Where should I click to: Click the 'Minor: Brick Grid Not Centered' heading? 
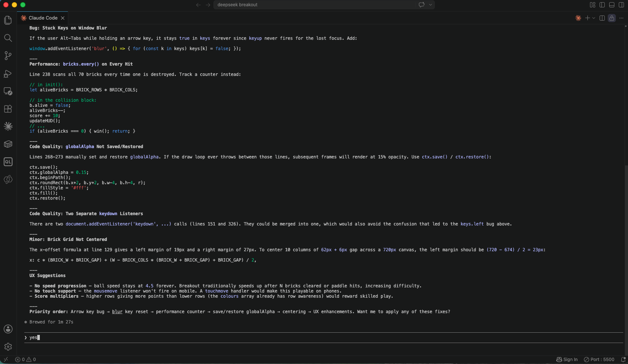tap(68, 239)
